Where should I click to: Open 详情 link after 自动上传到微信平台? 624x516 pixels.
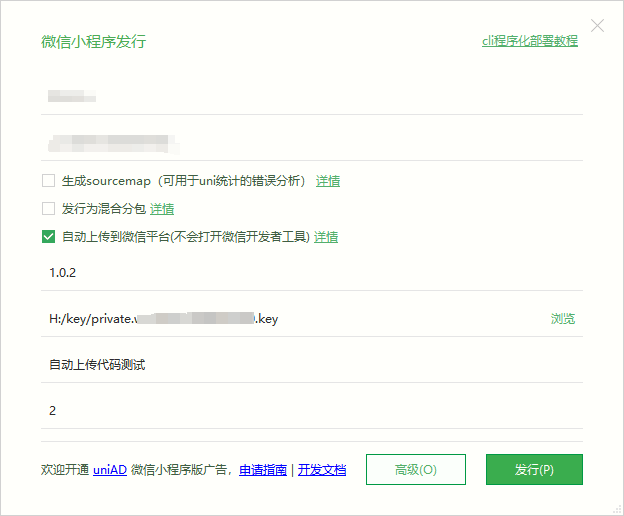pos(326,237)
